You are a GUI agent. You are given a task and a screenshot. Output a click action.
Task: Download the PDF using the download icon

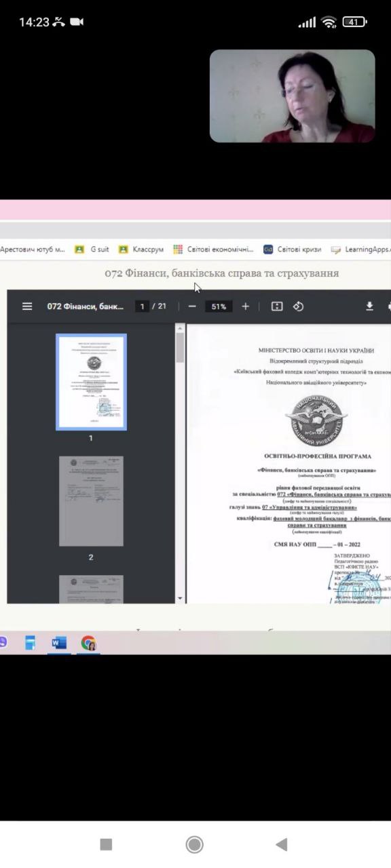(370, 307)
